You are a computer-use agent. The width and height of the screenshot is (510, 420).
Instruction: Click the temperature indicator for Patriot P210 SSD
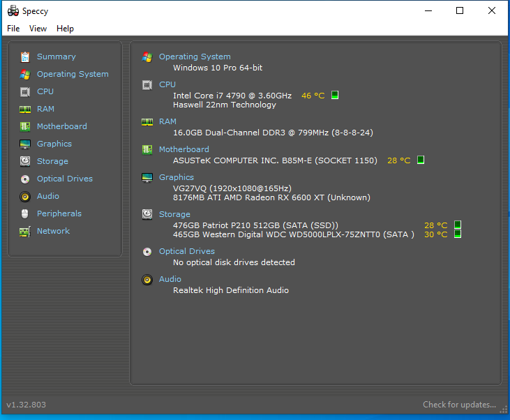tap(458, 225)
